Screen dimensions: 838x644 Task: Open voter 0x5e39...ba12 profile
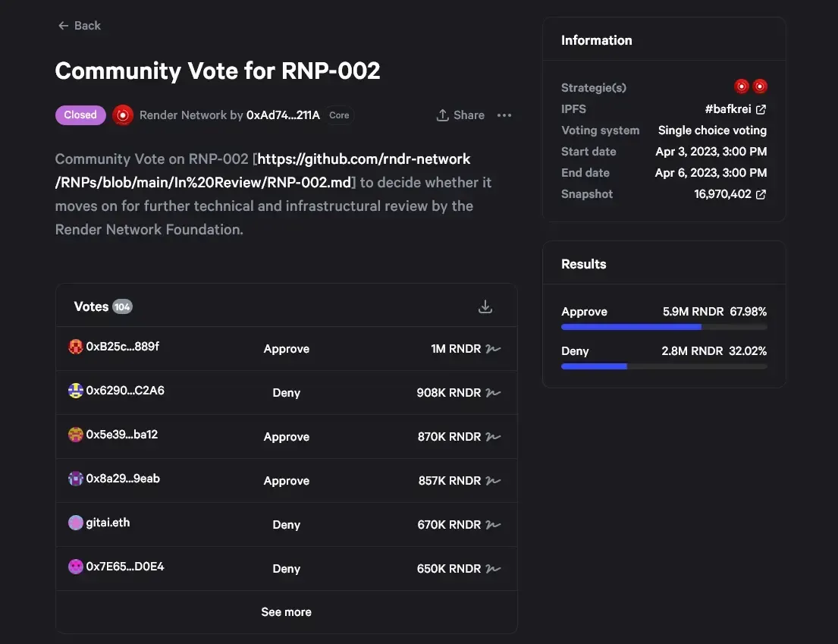[x=122, y=435]
